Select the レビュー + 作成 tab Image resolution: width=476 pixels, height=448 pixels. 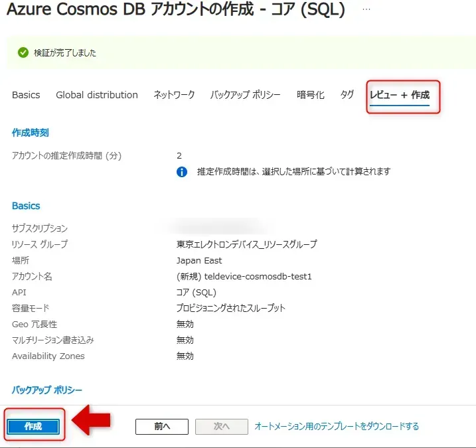400,95
